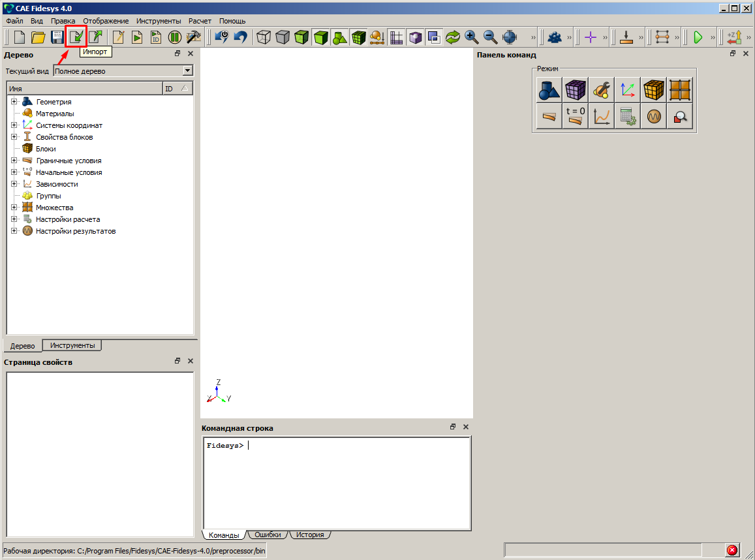Toggle the overlapping blue squares icon

[x=434, y=37]
